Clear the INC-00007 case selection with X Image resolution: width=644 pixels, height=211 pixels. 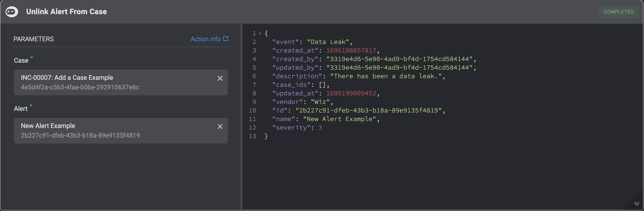[220, 78]
